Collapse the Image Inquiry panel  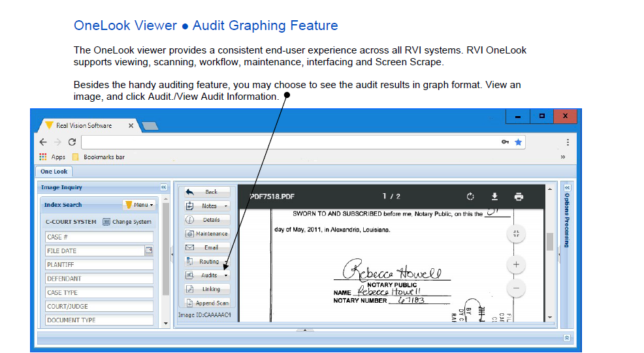coord(163,187)
